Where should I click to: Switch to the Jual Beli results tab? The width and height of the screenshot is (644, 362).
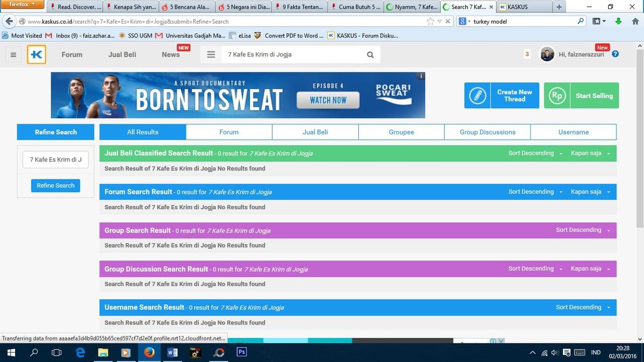[315, 132]
